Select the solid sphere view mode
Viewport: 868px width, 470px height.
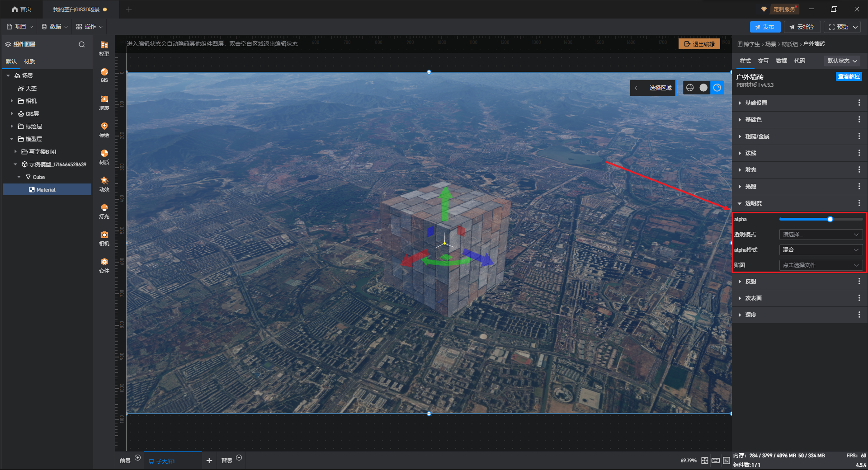[703, 88]
